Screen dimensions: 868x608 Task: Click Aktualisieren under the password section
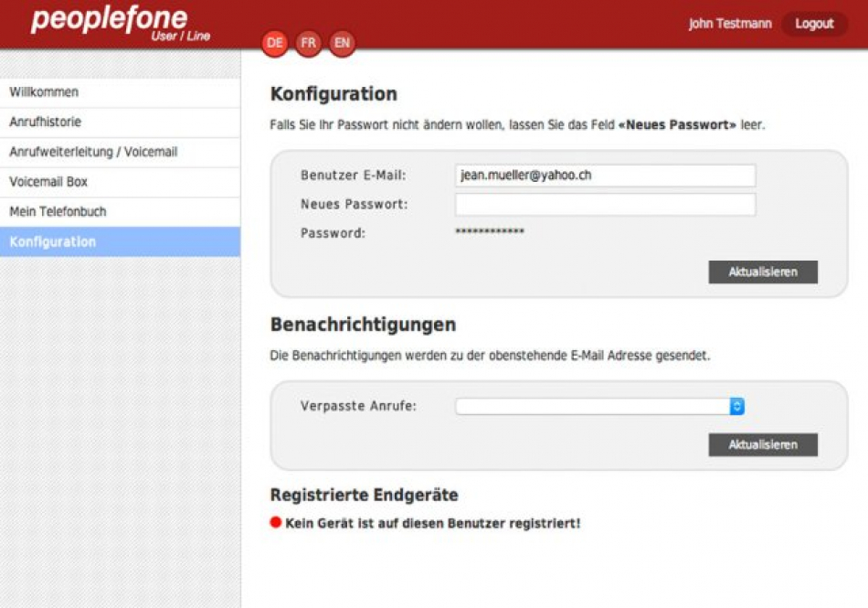[x=763, y=272]
